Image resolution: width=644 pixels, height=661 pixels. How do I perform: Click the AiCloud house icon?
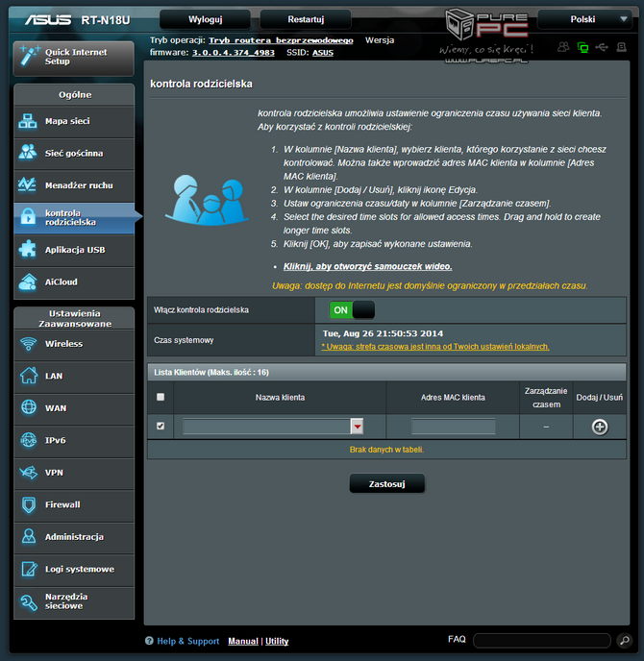tap(28, 282)
